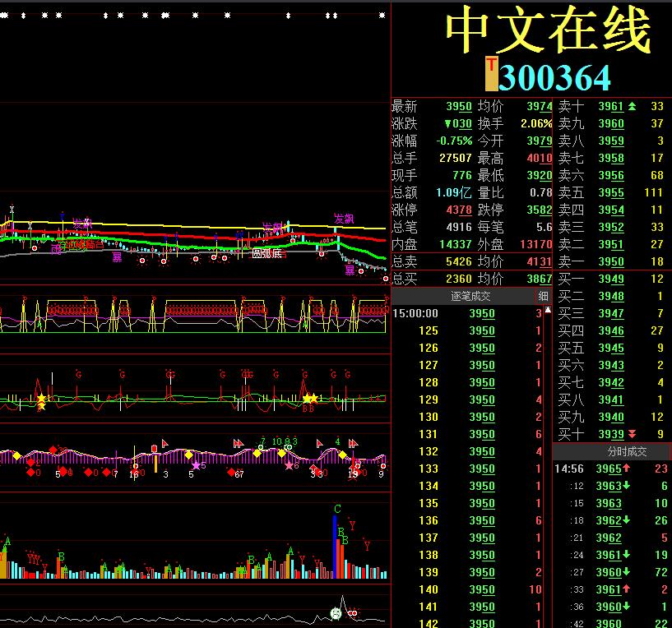This screenshot has width=672, height=628.
Task: Open the 细 detail button
Action: [543, 296]
